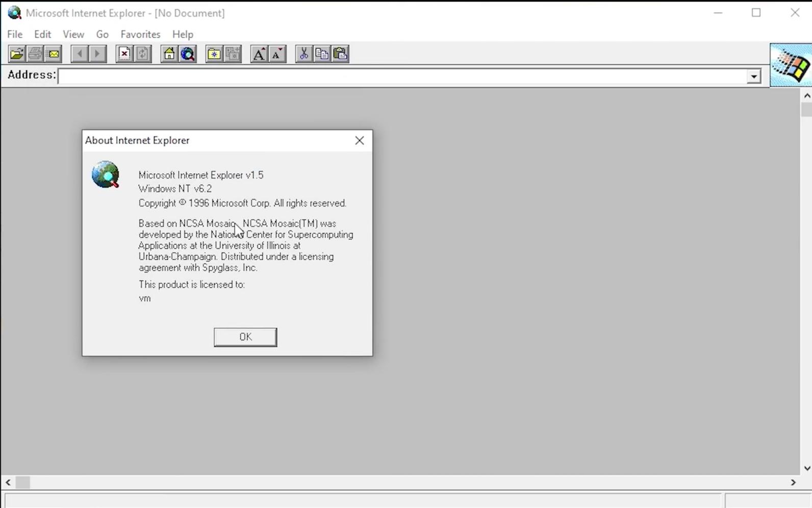Click the horizontal scrollbar thumb

pyautogui.click(x=23, y=482)
